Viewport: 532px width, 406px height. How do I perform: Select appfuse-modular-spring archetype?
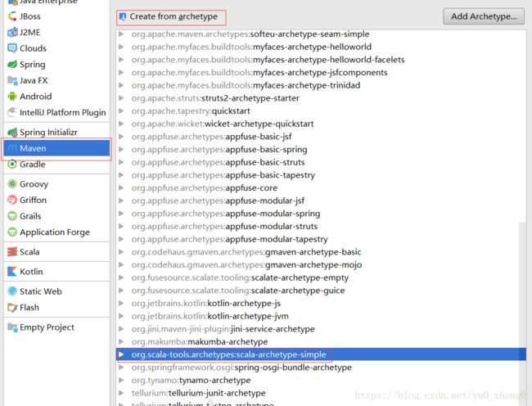coord(321,214)
